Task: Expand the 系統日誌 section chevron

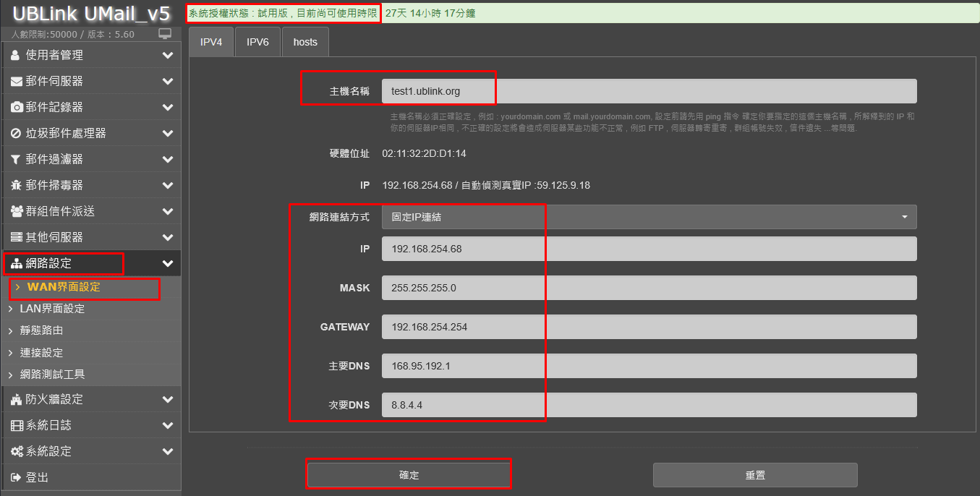Action: (168, 425)
